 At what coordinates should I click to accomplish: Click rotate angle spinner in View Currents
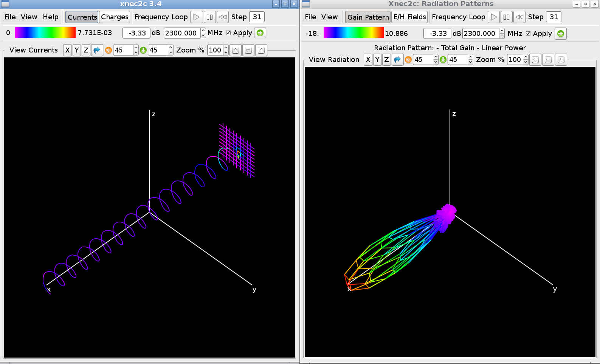(x=126, y=50)
